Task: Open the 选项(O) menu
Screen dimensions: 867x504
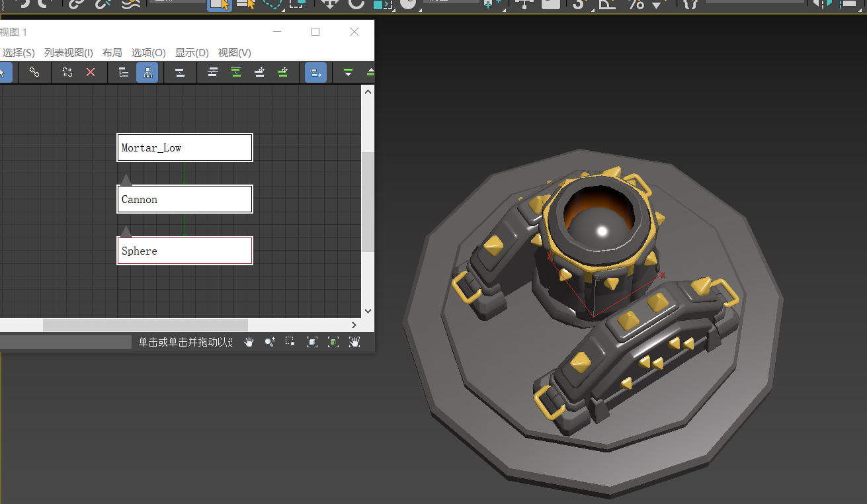Action: [148, 53]
